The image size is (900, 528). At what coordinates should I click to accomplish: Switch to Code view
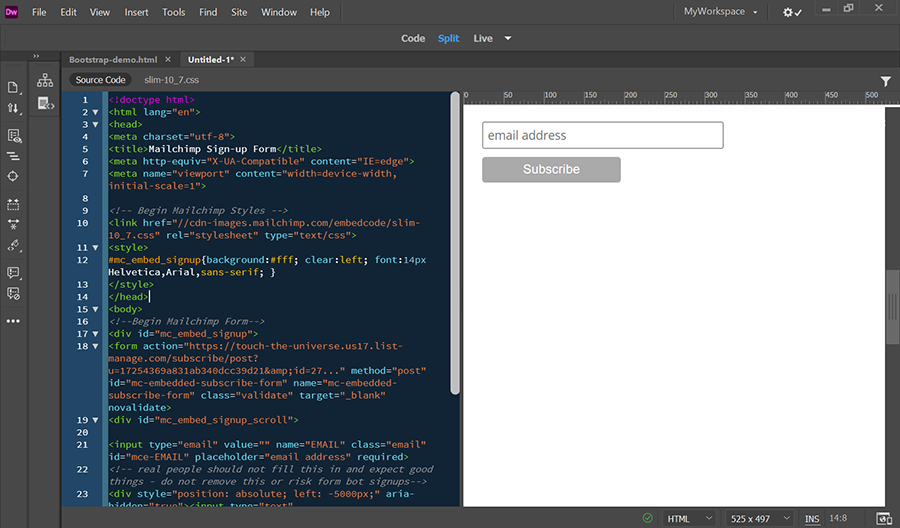pyautogui.click(x=413, y=38)
